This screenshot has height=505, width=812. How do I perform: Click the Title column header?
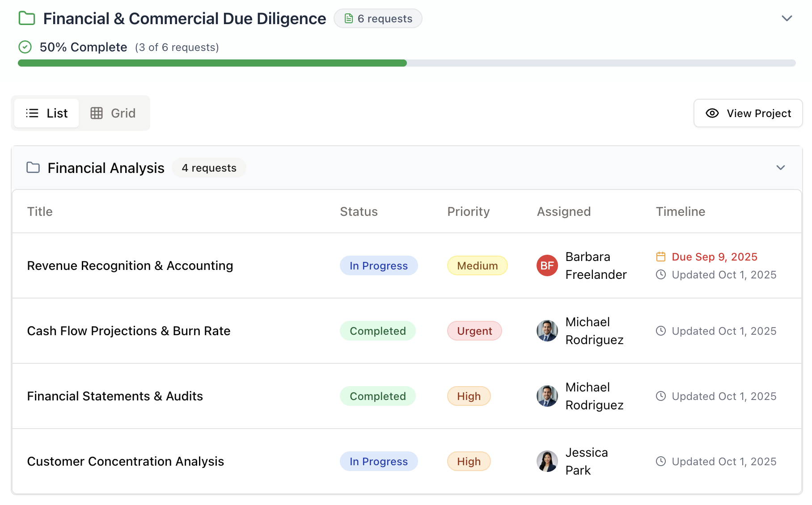[x=40, y=211]
